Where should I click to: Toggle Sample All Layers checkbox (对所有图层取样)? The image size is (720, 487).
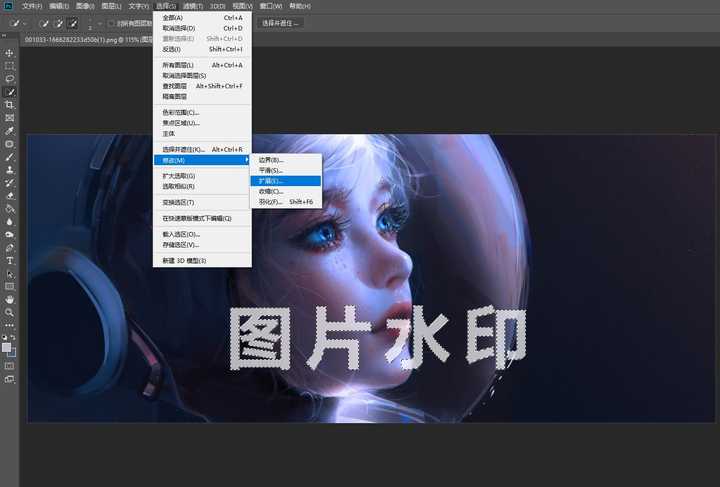point(111,23)
